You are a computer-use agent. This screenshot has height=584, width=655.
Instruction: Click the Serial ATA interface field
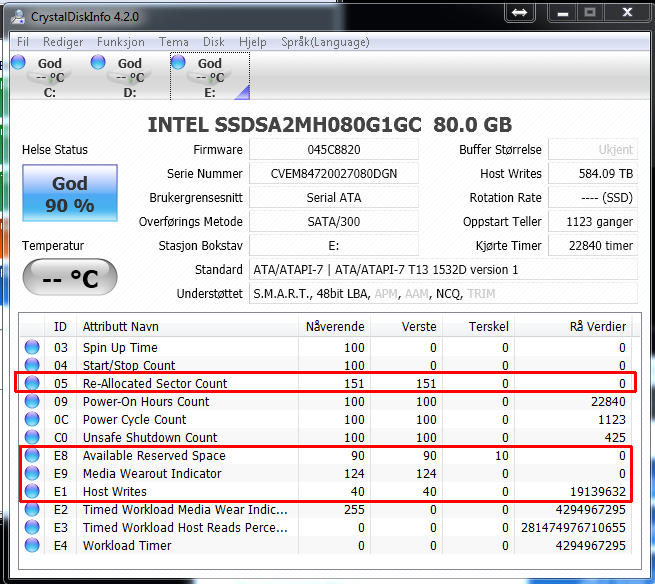coord(334,198)
